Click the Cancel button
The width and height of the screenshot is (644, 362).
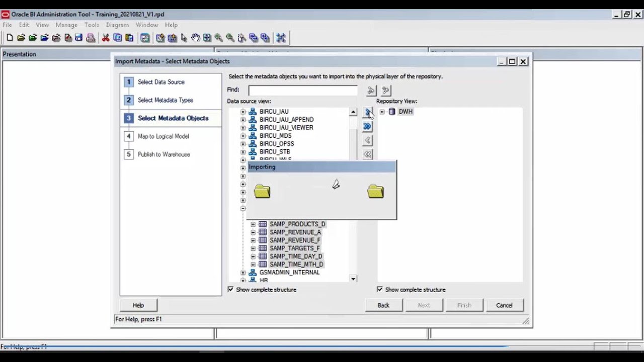click(504, 305)
